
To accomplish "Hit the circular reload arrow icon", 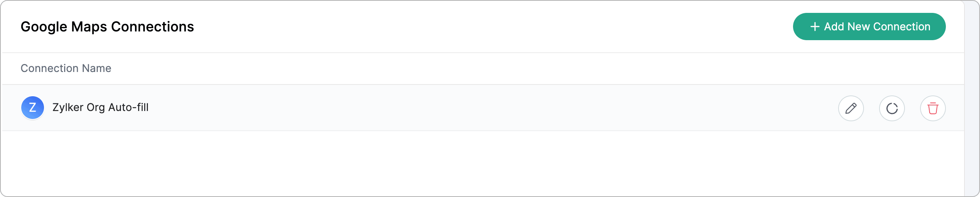I will point(891,108).
